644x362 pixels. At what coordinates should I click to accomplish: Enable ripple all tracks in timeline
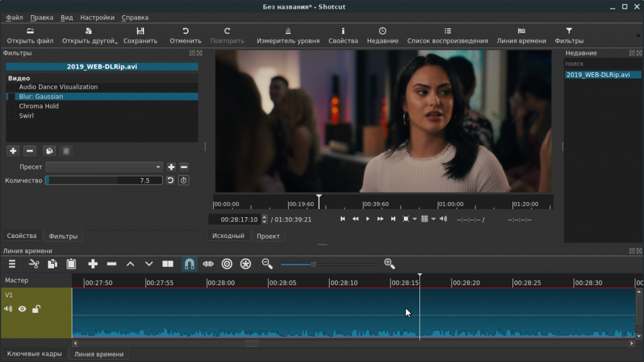pyautogui.click(x=246, y=264)
